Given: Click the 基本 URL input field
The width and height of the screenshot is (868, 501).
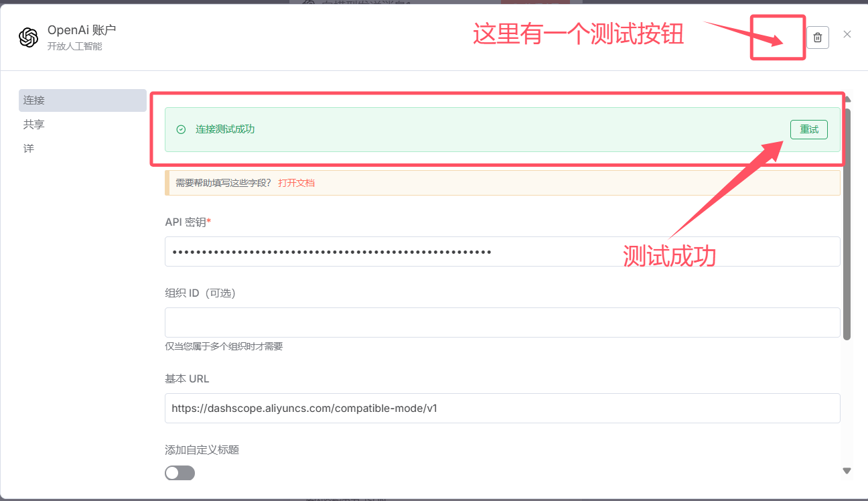Looking at the screenshot, I should tap(502, 409).
